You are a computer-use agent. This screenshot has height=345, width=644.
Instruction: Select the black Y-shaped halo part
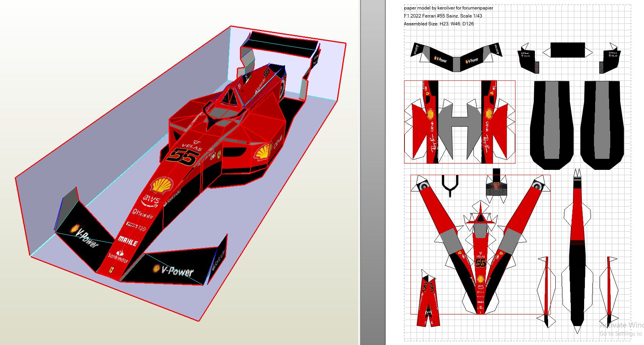450,185
